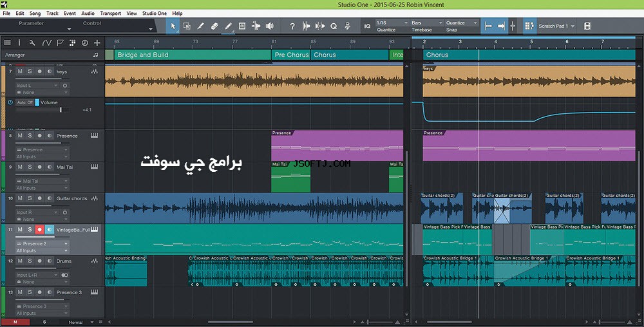Select the Paint pencil tool
This screenshot has width=644, height=327.
point(228,26)
